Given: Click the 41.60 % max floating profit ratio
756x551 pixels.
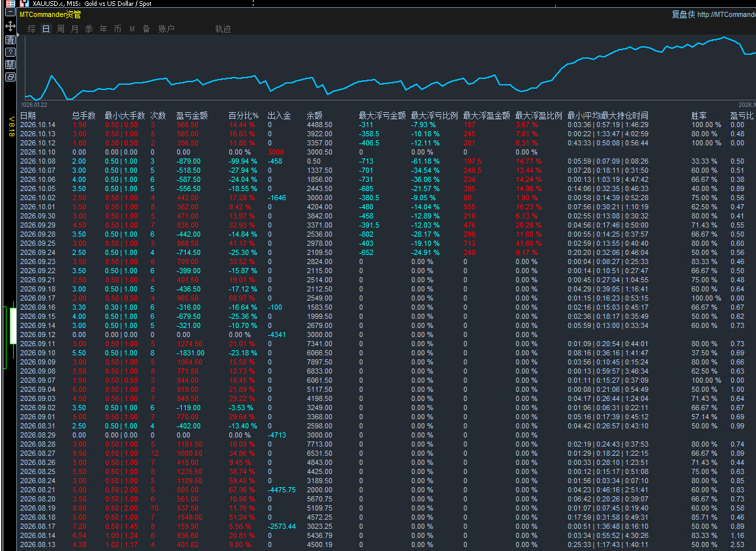Looking at the screenshot, I should (x=529, y=243).
